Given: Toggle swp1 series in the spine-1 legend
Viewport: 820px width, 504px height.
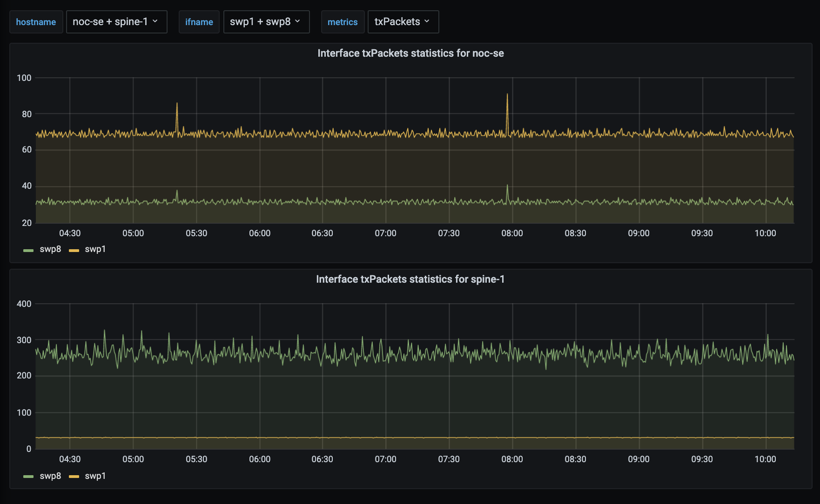Looking at the screenshot, I should click(x=95, y=476).
